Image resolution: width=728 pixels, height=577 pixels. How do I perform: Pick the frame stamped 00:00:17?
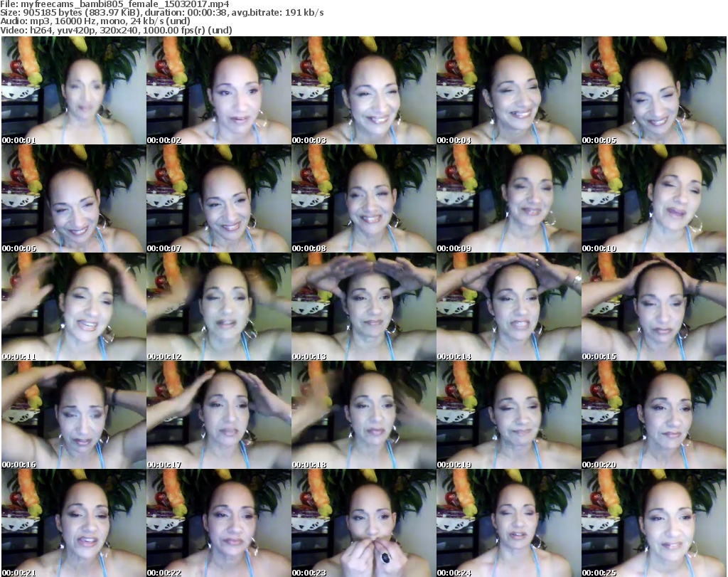(219, 415)
